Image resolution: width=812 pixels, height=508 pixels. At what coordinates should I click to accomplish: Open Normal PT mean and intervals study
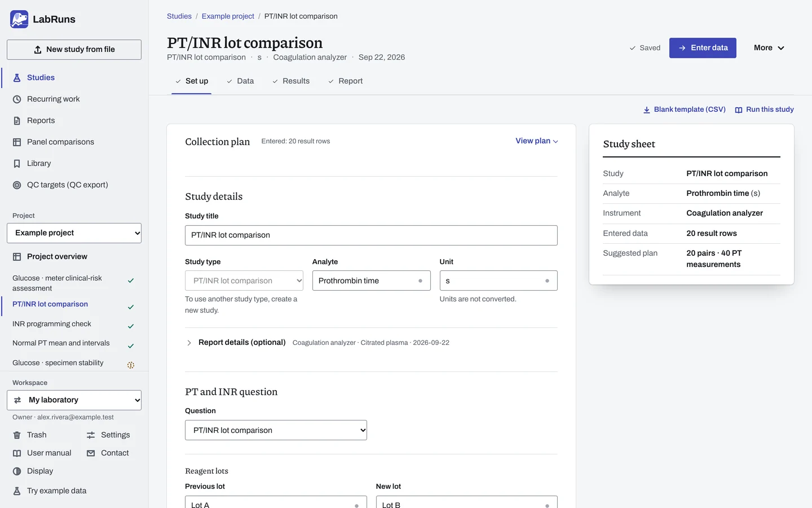(74, 343)
